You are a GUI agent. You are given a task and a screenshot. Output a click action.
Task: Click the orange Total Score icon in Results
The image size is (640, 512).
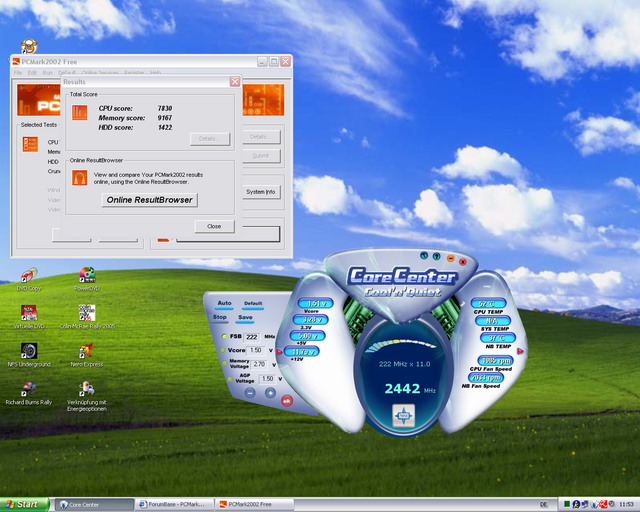point(80,112)
